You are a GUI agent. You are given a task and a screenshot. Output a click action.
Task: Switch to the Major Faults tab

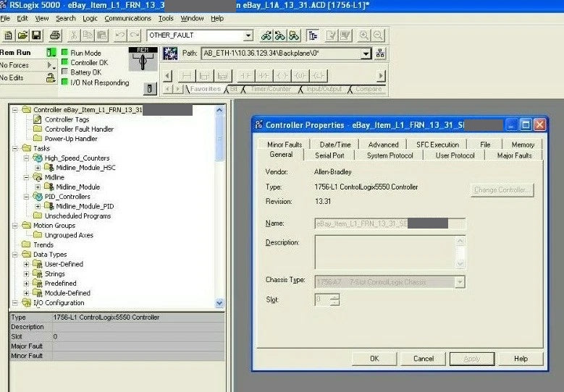tap(514, 155)
